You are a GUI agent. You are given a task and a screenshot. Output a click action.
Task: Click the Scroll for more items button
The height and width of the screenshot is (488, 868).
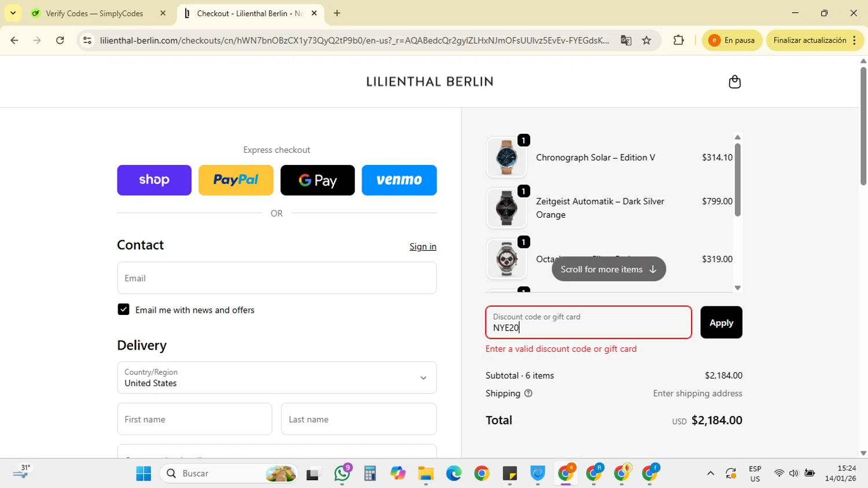coord(609,269)
